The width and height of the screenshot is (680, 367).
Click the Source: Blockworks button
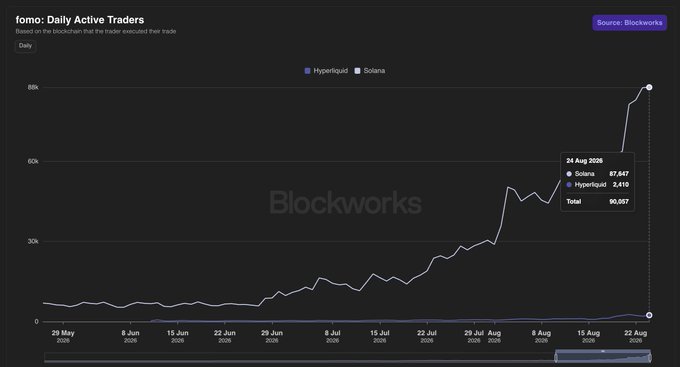629,23
